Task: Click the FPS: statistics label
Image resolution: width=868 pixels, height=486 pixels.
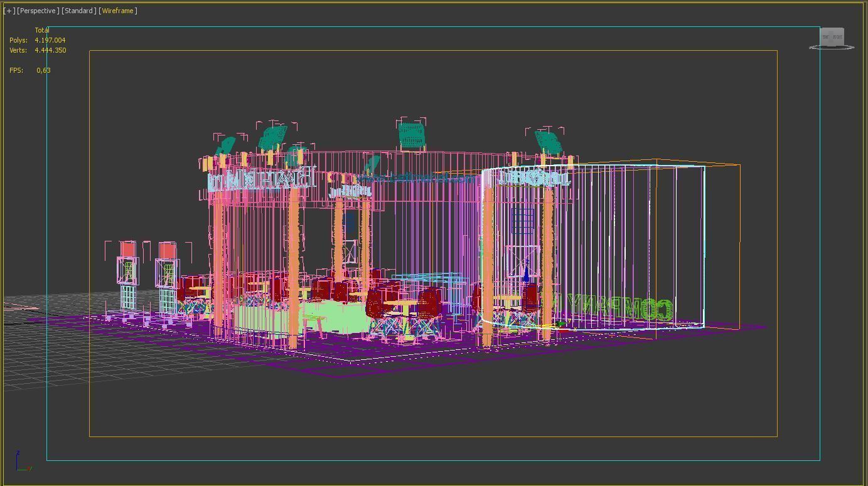Action: pyautogui.click(x=16, y=70)
